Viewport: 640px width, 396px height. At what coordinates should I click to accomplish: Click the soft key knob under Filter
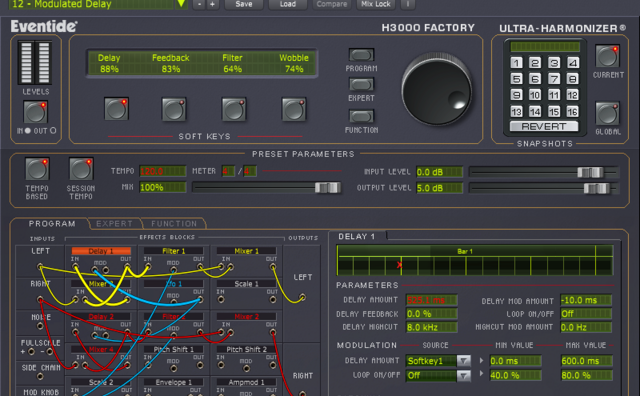tap(234, 109)
